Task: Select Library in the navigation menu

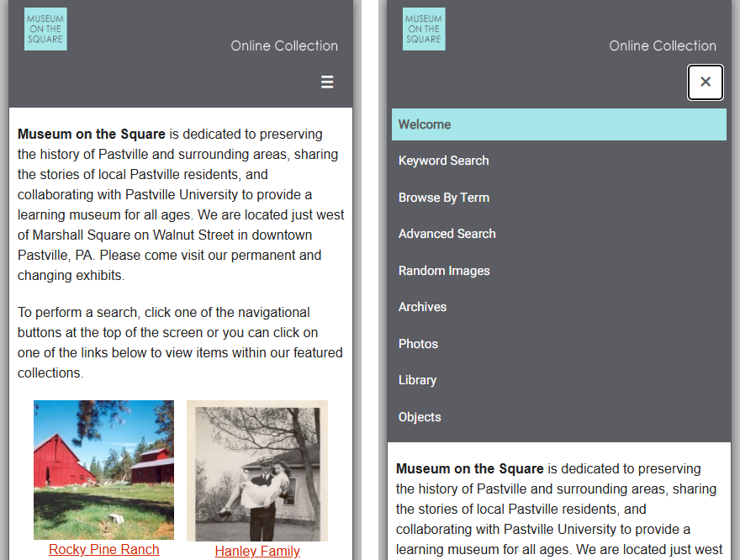Action: coord(417,380)
